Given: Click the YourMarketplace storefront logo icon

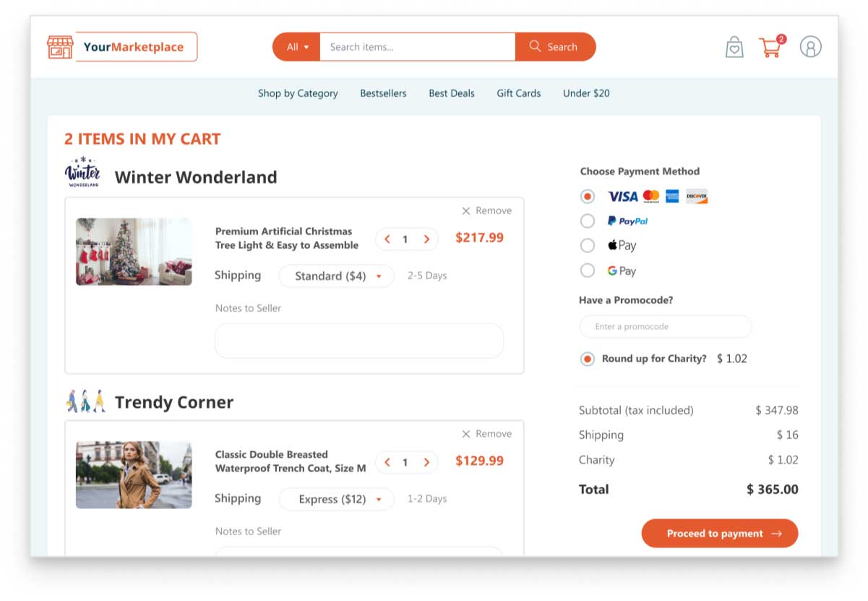Looking at the screenshot, I should (x=60, y=47).
